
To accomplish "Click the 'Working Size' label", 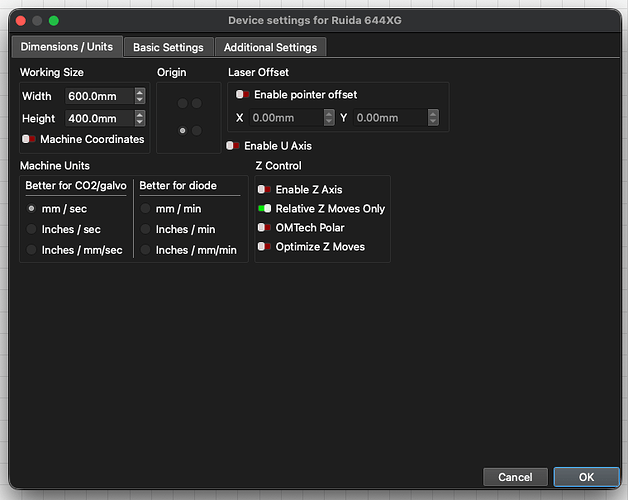I will coord(52,72).
